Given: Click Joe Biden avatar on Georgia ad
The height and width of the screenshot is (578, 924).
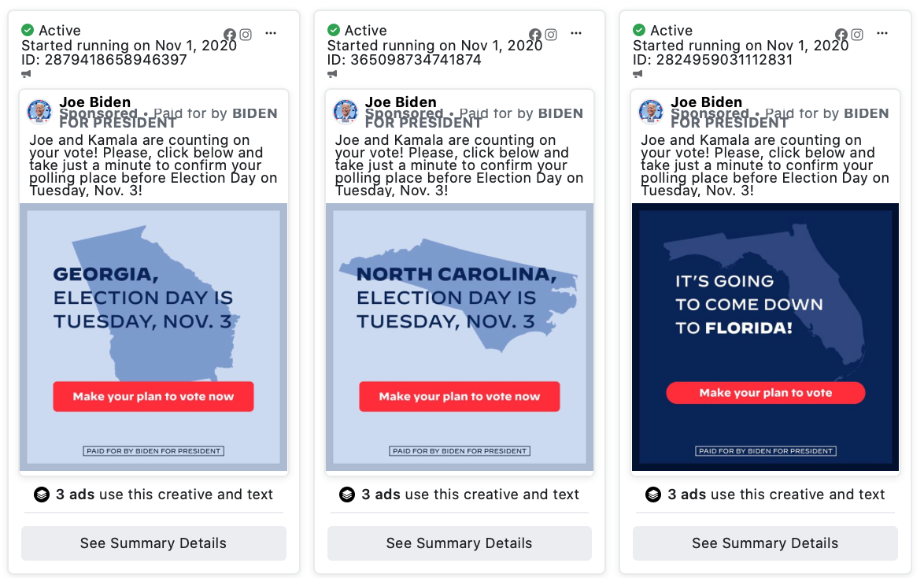Looking at the screenshot, I should pyautogui.click(x=39, y=112).
